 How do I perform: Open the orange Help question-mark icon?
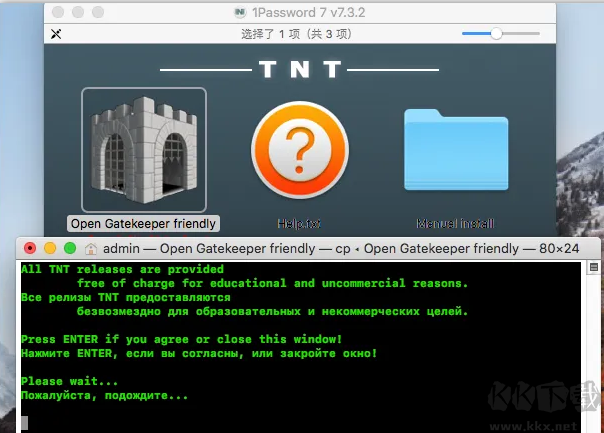[x=300, y=150]
